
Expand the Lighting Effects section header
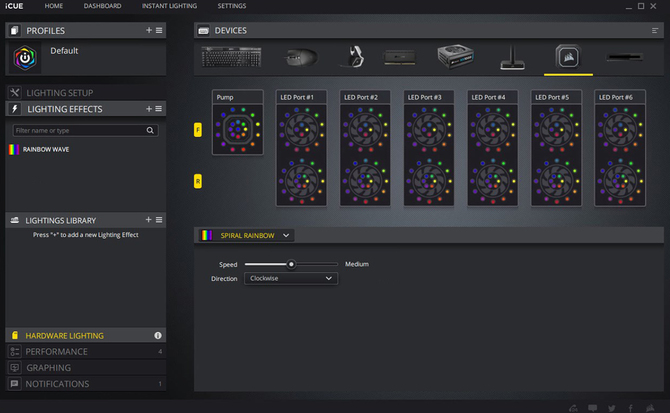tap(86, 109)
